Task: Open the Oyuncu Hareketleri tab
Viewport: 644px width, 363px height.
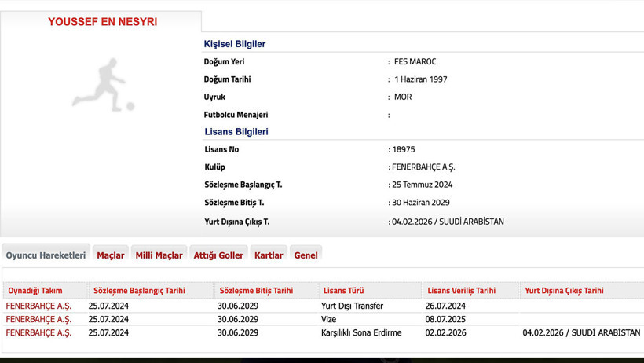Action: pyautogui.click(x=46, y=255)
